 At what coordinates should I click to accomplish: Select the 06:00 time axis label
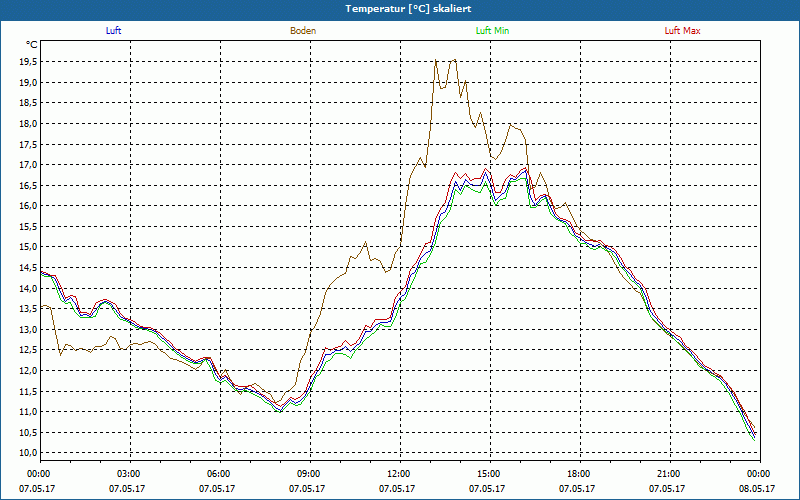coord(219,474)
